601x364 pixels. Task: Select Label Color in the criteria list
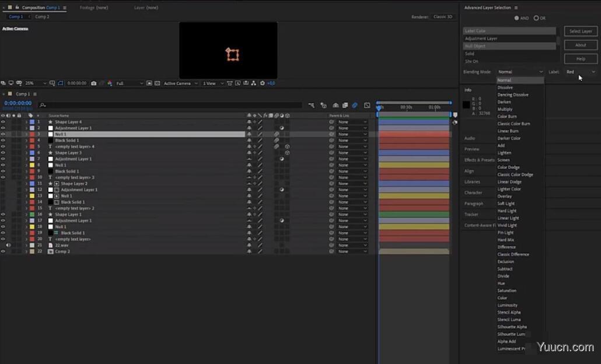pos(509,31)
